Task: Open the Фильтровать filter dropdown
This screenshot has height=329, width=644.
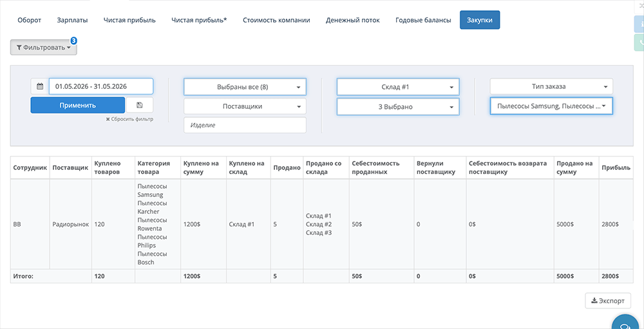Action: (44, 48)
